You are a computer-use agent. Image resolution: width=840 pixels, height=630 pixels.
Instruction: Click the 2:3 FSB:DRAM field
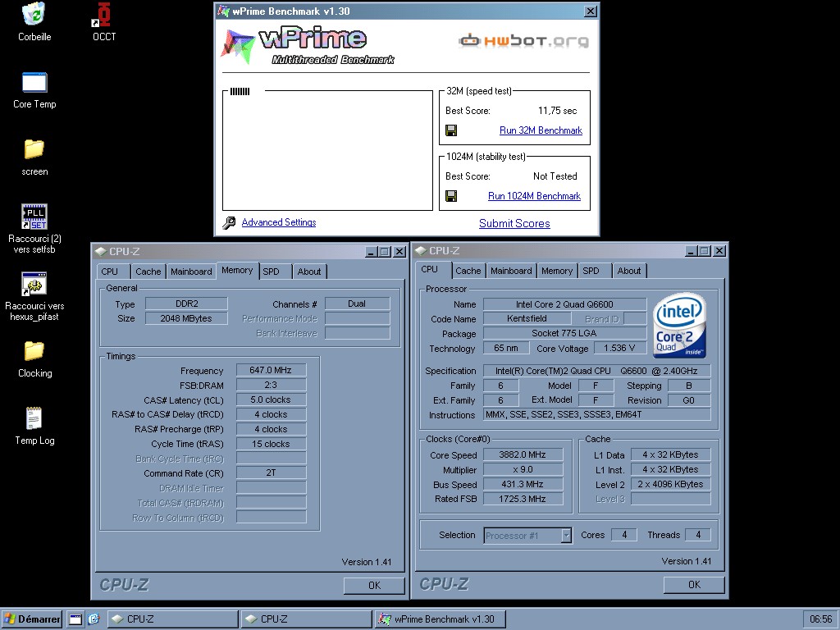click(271, 385)
